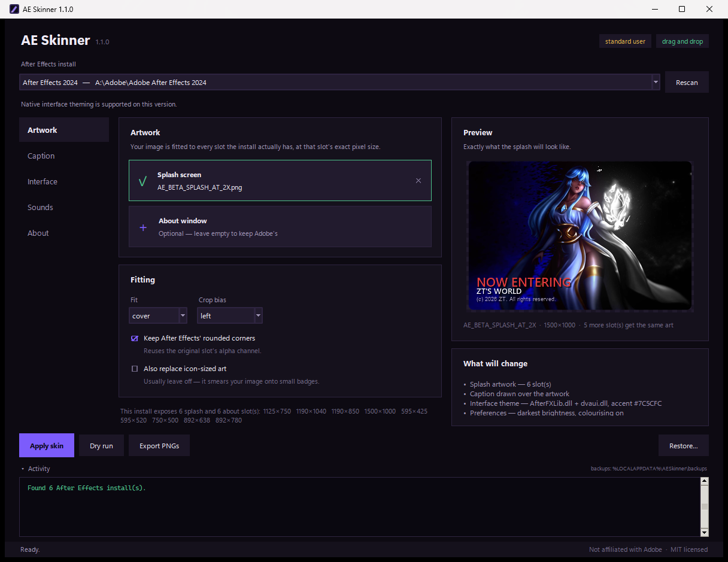Switch to the Caption tab

64,156
